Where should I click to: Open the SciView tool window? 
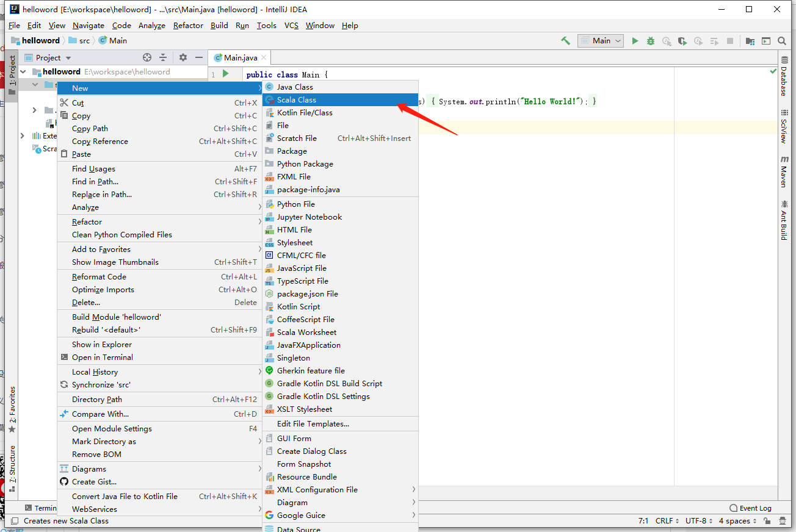(784, 126)
